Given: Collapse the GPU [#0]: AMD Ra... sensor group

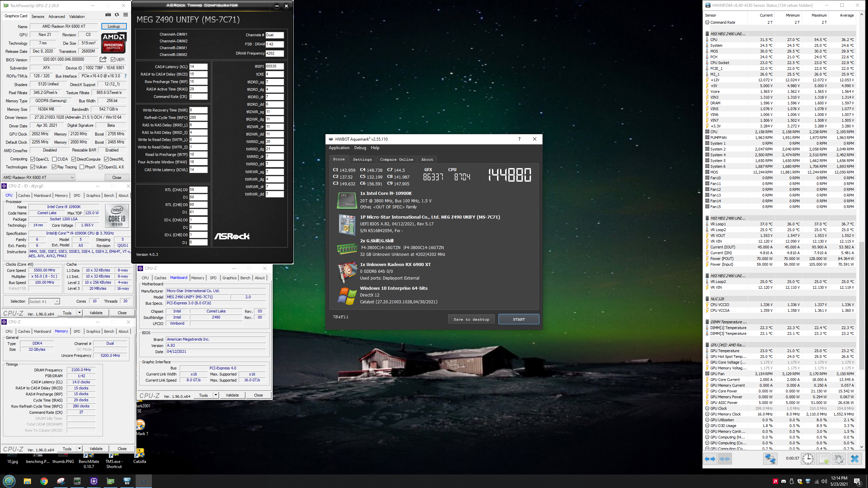Looking at the screenshot, I should pyautogui.click(x=707, y=345).
